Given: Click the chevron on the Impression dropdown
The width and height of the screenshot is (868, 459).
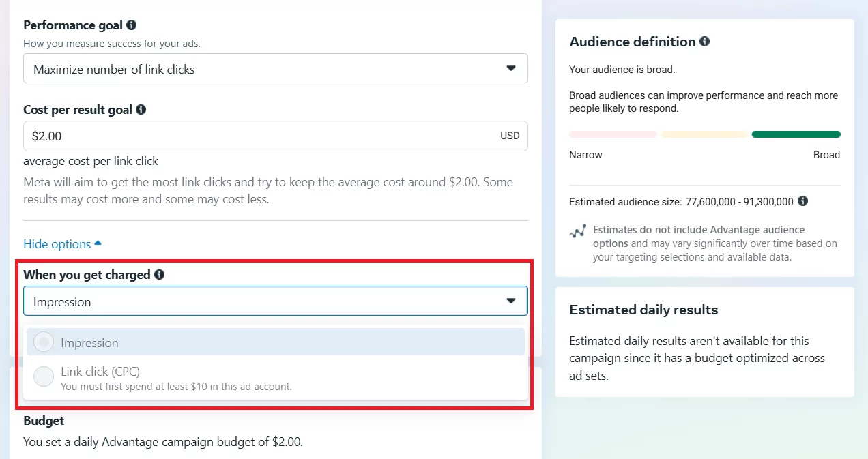Looking at the screenshot, I should [x=511, y=300].
